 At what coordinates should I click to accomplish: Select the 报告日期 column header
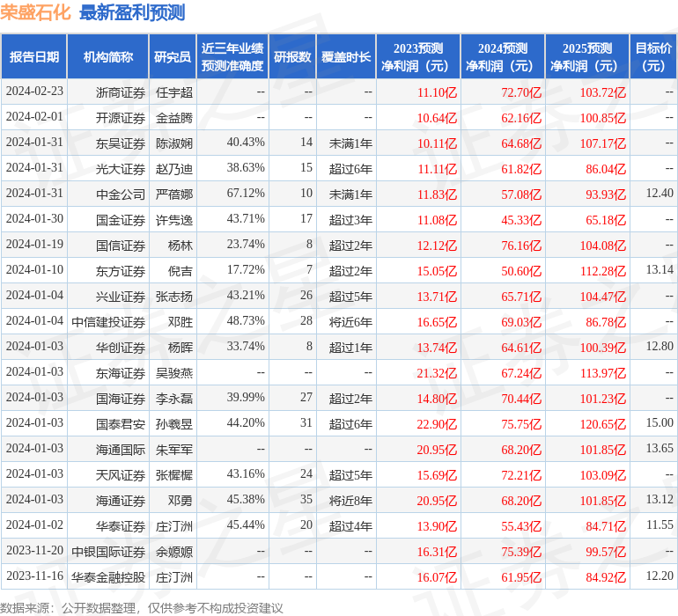coord(34,56)
